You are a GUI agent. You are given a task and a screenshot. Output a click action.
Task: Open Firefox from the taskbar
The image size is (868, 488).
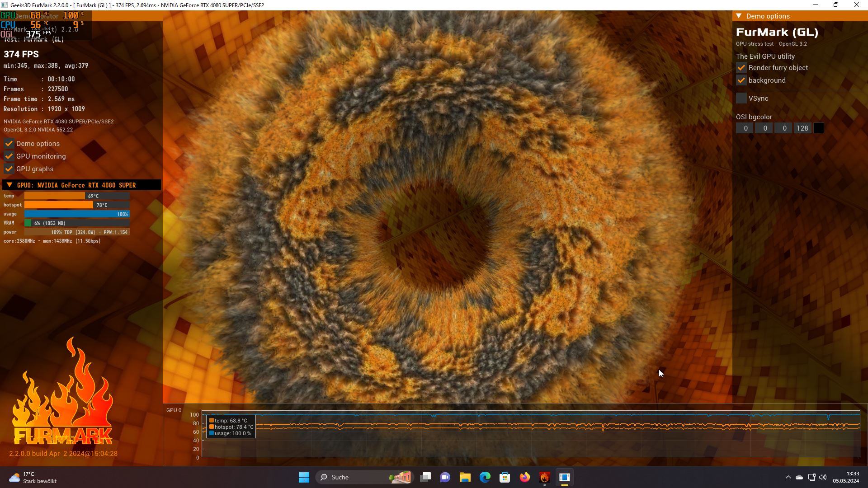pos(525,477)
